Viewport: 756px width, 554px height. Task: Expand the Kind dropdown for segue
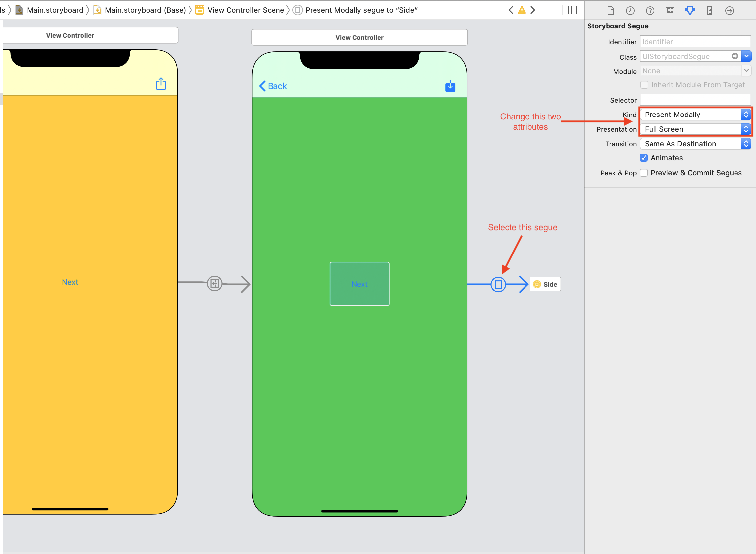coord(747,115)
